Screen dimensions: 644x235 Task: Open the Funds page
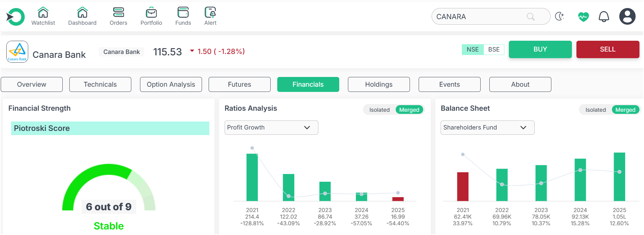tap(183, 16)
